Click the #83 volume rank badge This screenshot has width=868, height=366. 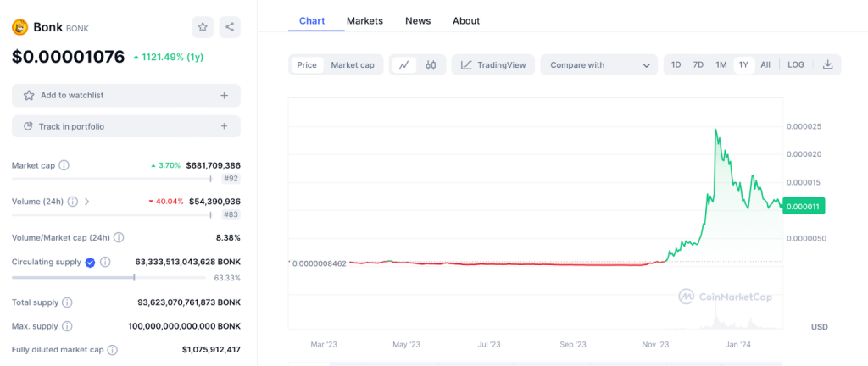tap(232, 214)
